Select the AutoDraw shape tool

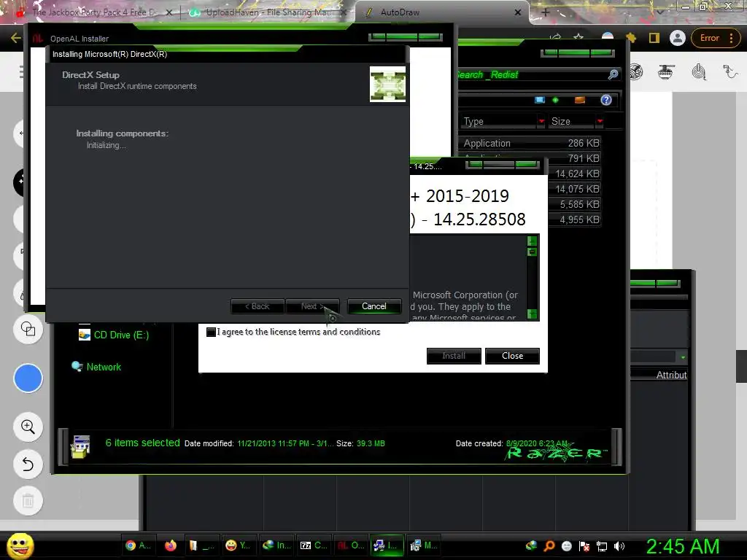pos(28,329)
